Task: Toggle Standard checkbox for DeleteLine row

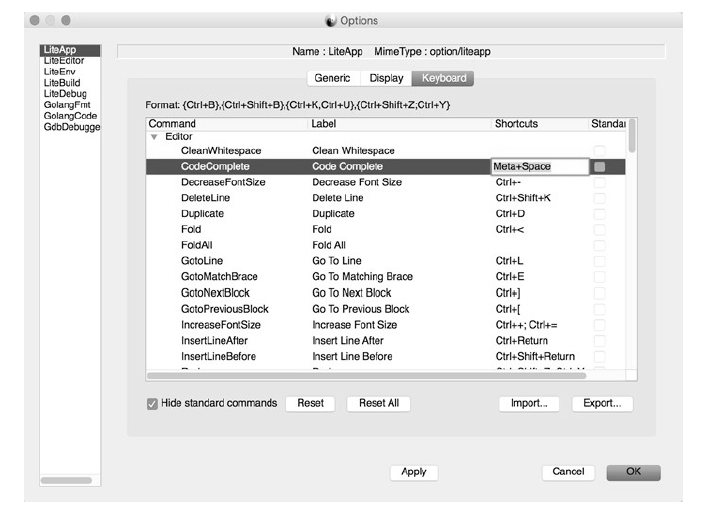Action: 599,198
